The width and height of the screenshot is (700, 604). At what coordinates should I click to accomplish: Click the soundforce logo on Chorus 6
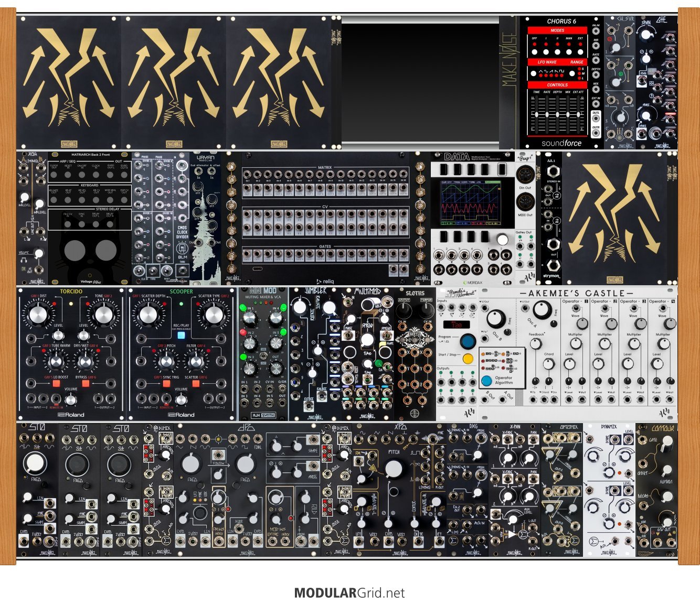pyautogui.click(x=562, y=143)
